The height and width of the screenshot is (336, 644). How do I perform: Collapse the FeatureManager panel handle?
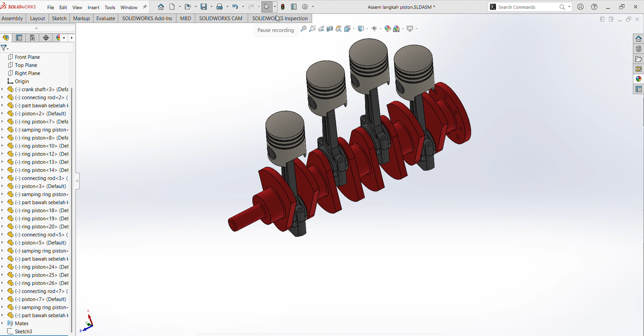(x=77, y=181)
